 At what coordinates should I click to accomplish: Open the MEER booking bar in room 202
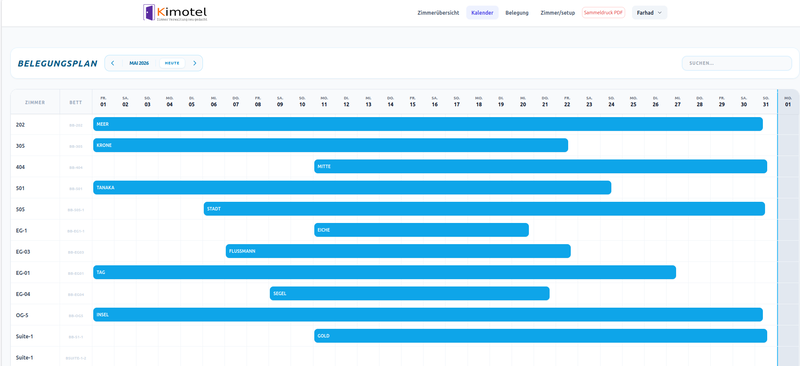[x=428, y=124]
